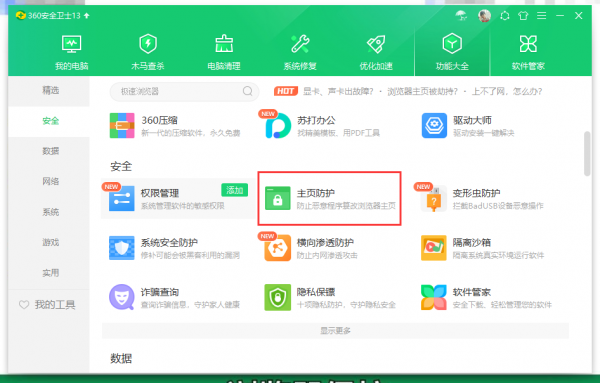
Task: Click 添加 button on 权限管理
Action: [x=234, y=190]
